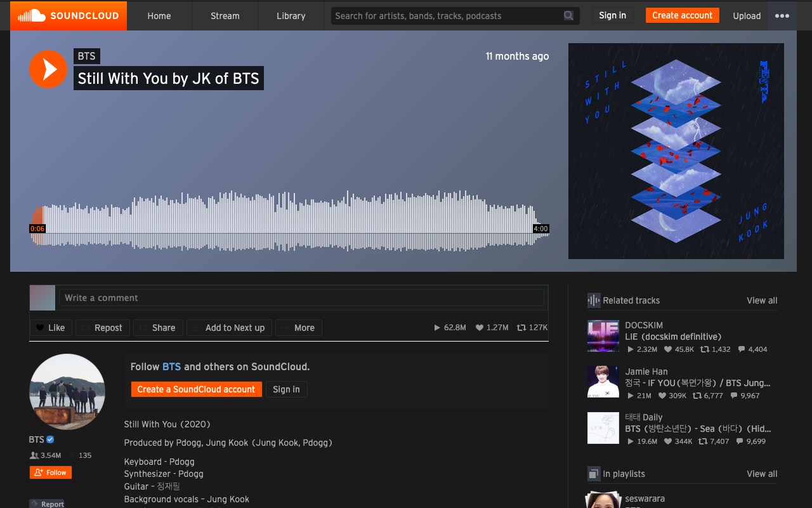Play the Still With You track
This screenshot has width=812, height=508.
coord(48,69)
